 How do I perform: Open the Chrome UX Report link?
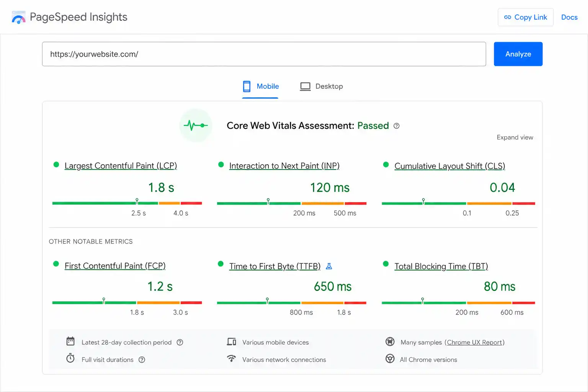474,342
